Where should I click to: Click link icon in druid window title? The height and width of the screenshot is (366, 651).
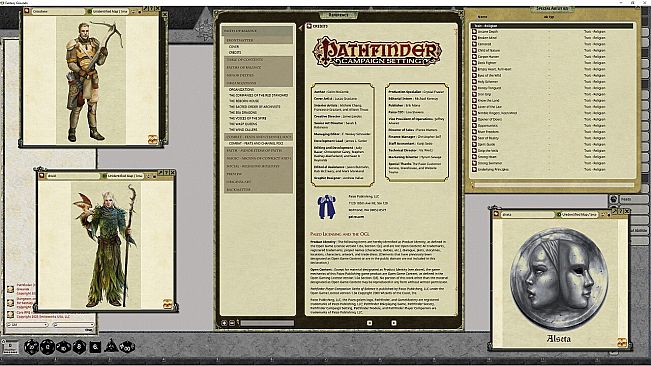tap(42, 176)
